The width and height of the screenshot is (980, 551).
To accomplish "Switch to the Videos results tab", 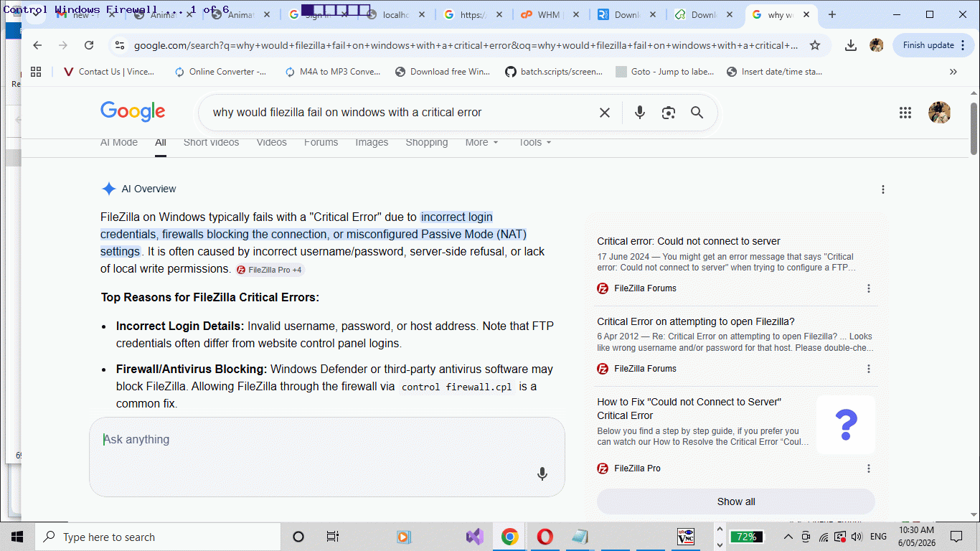I will click(272, 142).
